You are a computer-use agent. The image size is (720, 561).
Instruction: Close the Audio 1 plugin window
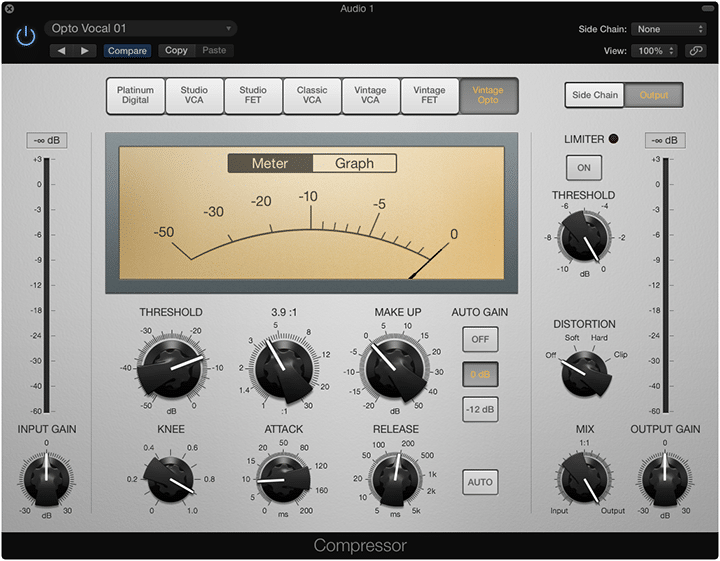click(x=9, y=8)
